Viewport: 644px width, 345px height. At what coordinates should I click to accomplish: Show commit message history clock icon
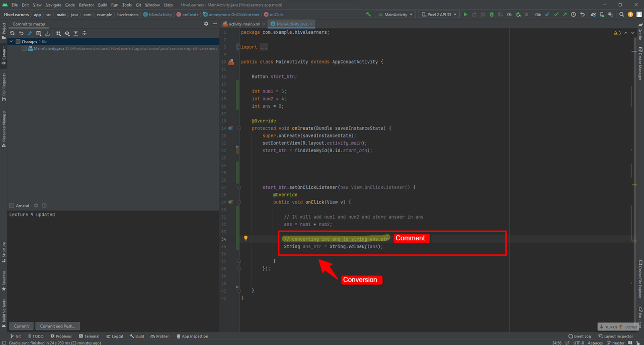pos(44,205)
